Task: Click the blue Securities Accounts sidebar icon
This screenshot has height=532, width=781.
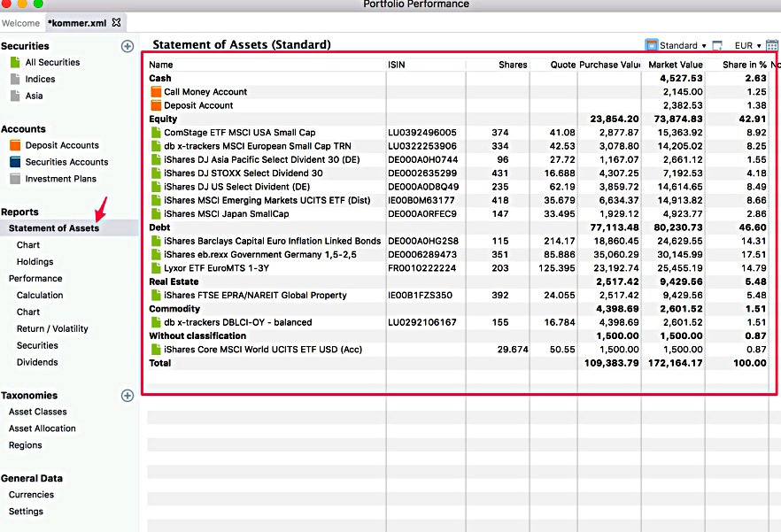Action: pos(15,162)
